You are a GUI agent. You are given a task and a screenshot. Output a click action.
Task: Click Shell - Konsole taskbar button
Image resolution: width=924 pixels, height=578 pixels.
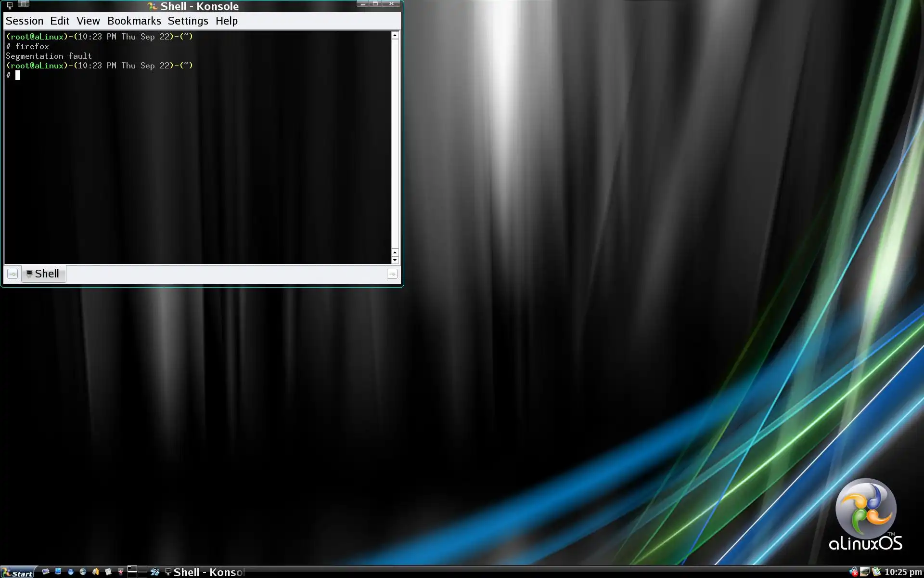(x=205, y=572)
